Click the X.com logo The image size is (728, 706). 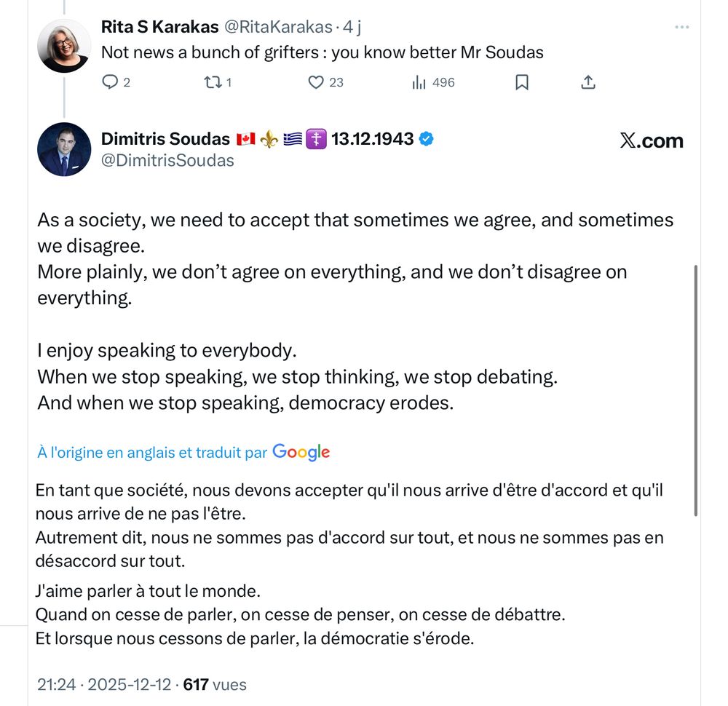652,140
